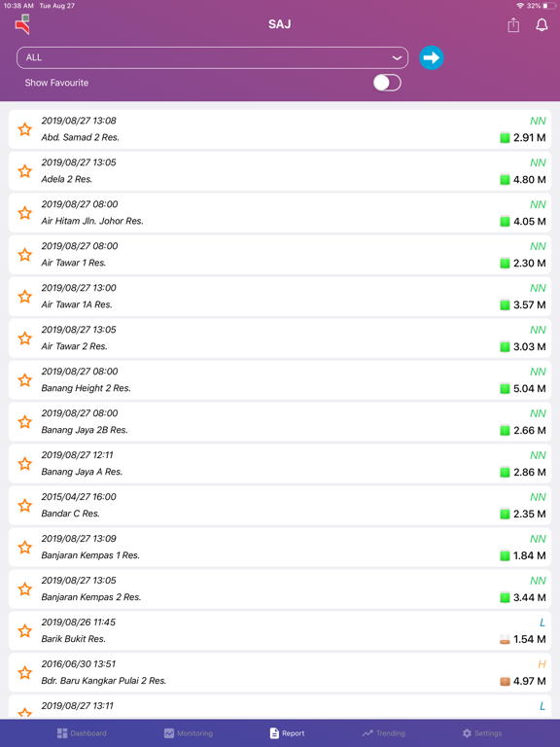Viewport: 560px width, 747px height.
Task: Open Banang Jaya A Res. entry
Action: tap(280, 464)
